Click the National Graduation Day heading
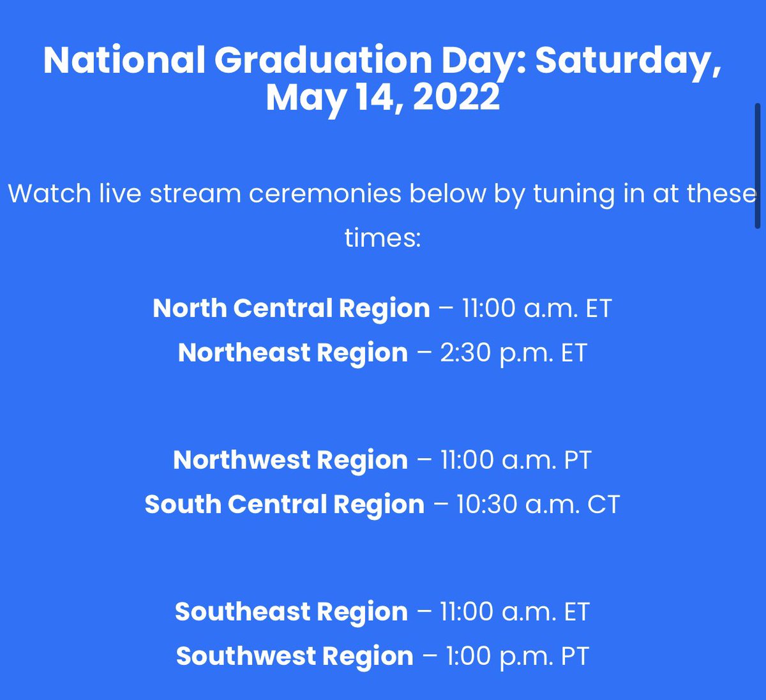The height and width of the screenshot is (700, 766). point(382,78)
